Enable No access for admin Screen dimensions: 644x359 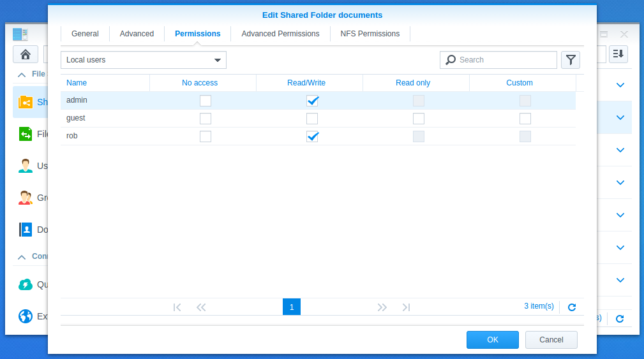pyautogui.click(x=206, y=101)
